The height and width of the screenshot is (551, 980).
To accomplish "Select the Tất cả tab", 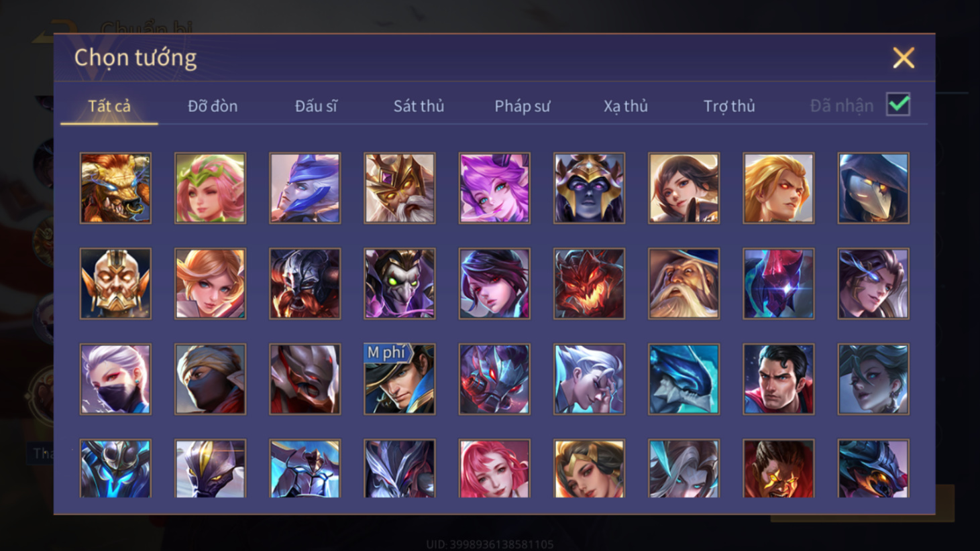I will [109, 106].
